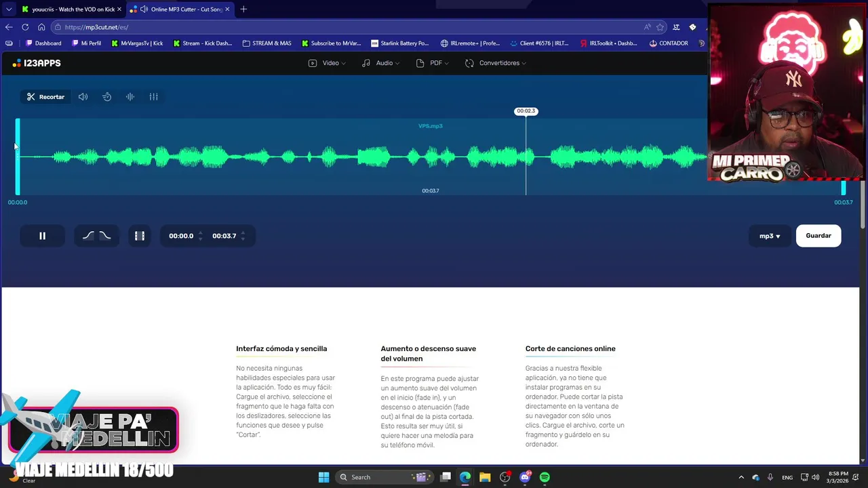Toggle fade in effect

[88, 236]
